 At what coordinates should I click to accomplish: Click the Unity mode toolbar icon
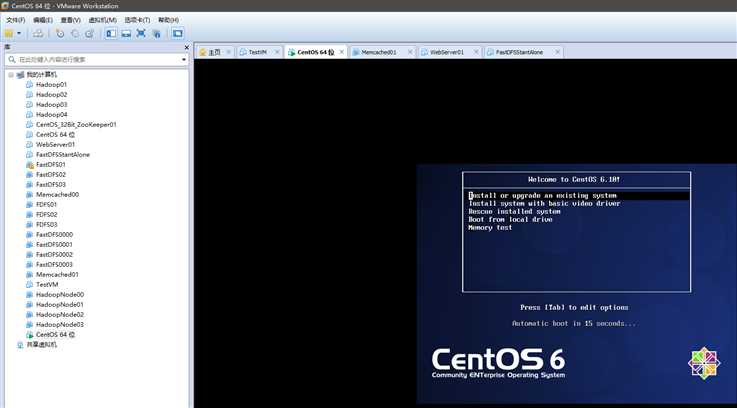click(x=157, y=33)
